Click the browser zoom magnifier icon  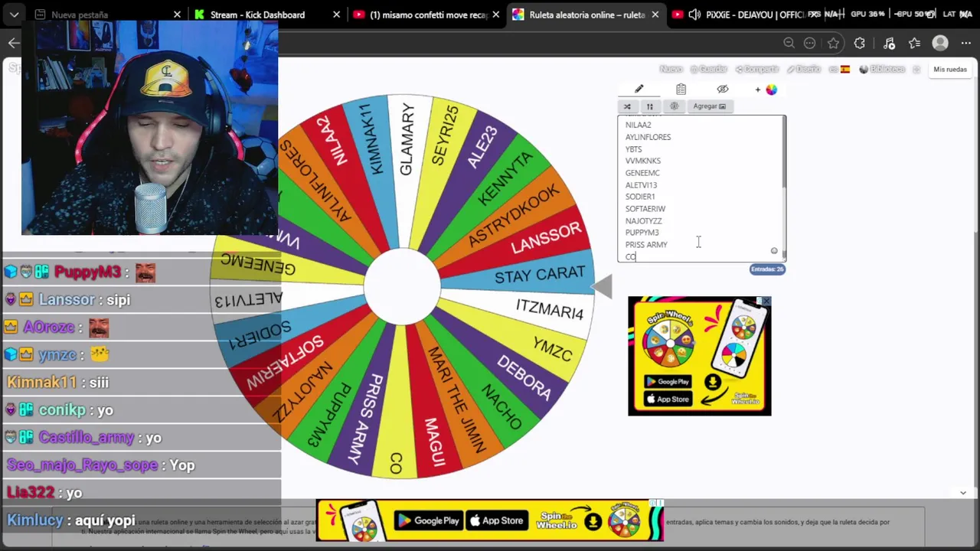click(789, 44)
